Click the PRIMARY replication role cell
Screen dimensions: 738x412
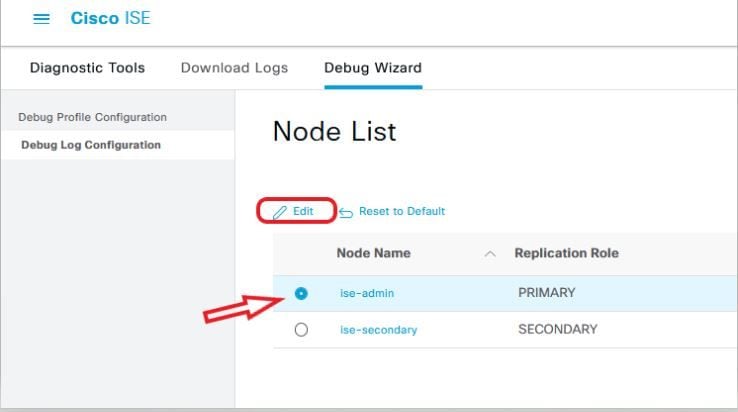pos(546,292)
